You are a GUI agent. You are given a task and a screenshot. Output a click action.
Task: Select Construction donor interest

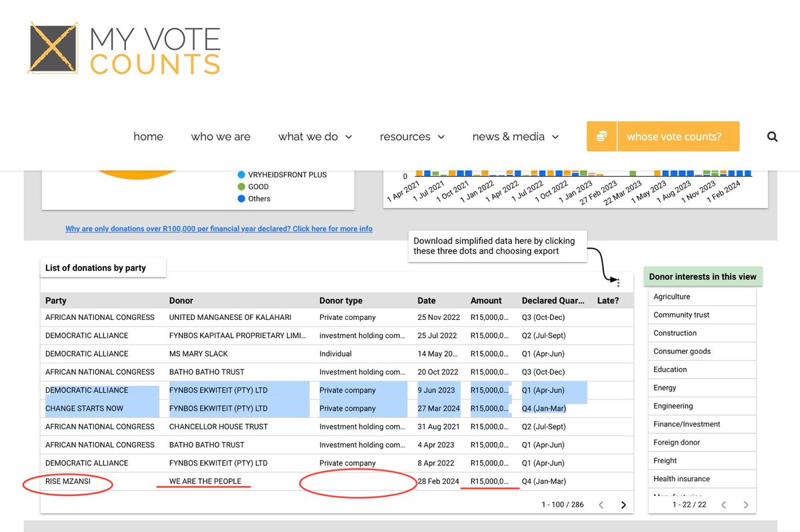click(x=702, y=333)
